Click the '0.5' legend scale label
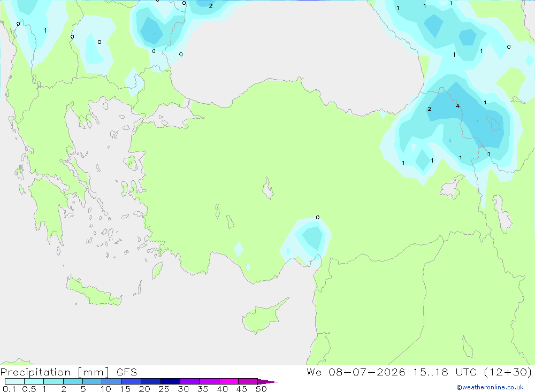The height and width of the screenshot is (392, 535). [x=29, y=389]
